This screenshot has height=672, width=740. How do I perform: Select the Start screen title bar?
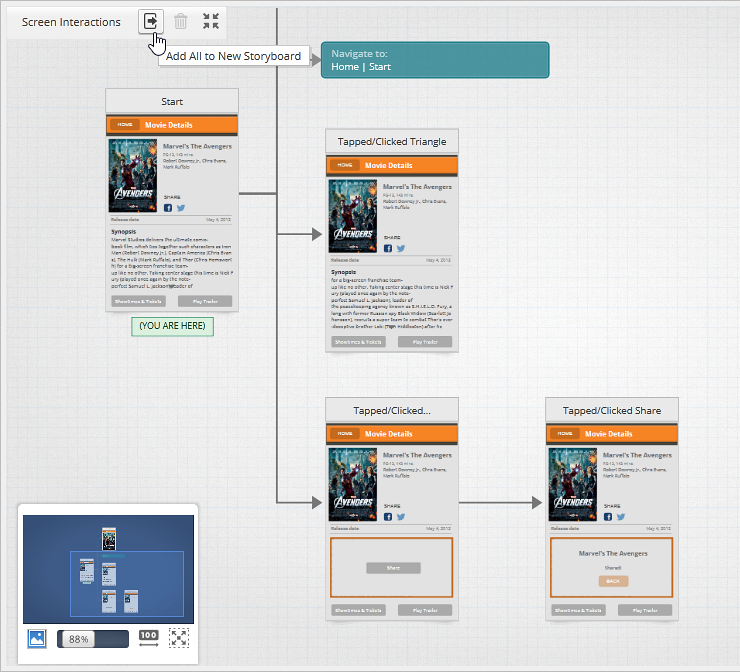click(172, 101)
